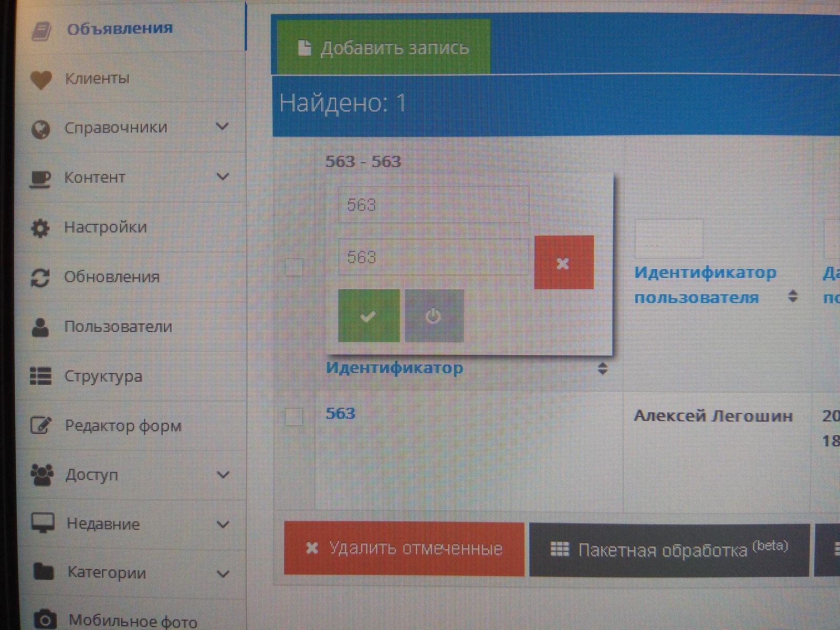The height and width of the screenshot is (630, 840).
Task: Click the cross icon in Удалить отмеченные
Action: 312,548
